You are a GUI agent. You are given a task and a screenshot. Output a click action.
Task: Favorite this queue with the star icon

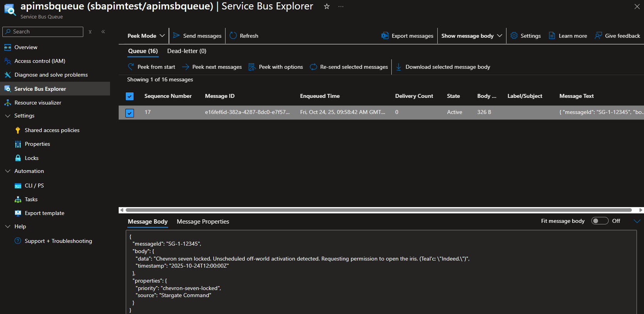click(x=327, y=6)
